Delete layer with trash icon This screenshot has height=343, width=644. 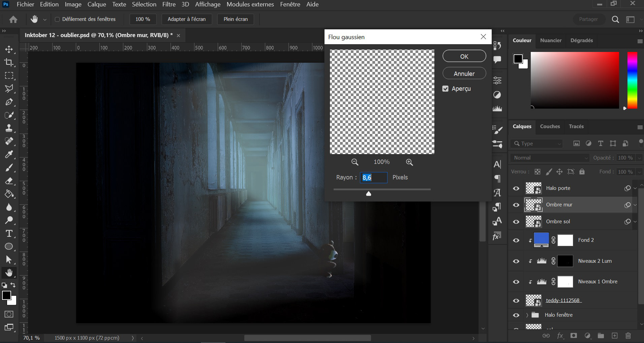[x=628, y=336]
